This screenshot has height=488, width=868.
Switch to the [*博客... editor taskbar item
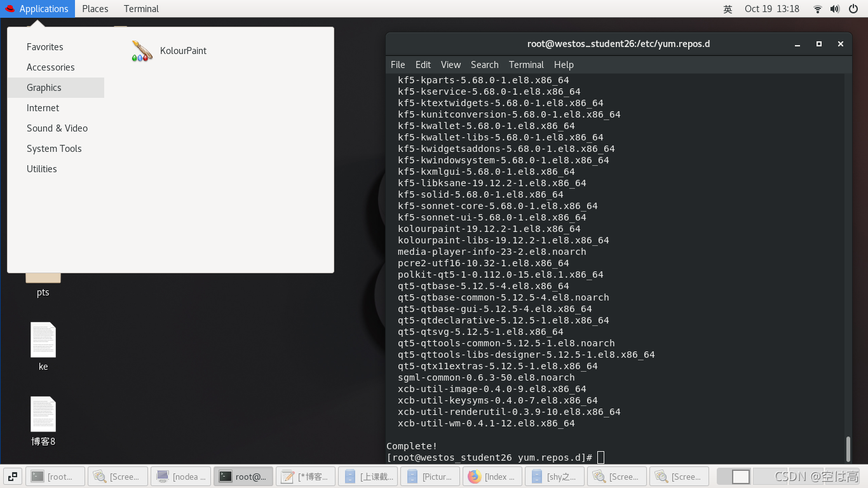point(306,476)
